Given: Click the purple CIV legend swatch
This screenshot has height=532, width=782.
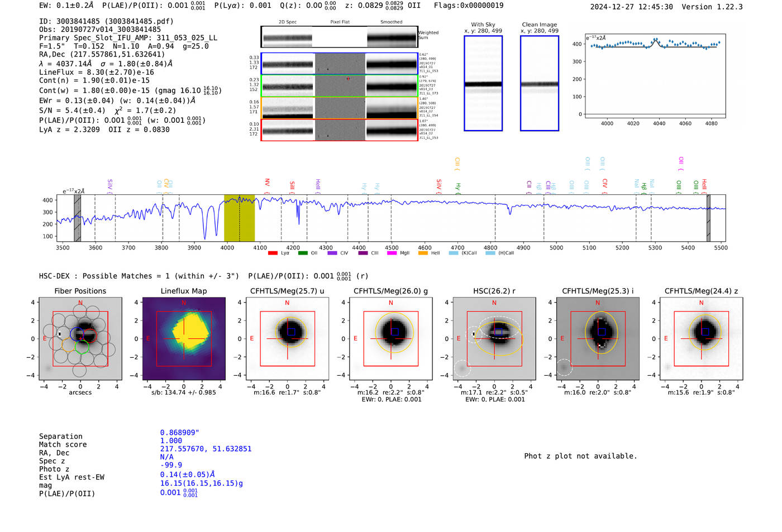Looking at the screenshot, I should coord(332,253).
